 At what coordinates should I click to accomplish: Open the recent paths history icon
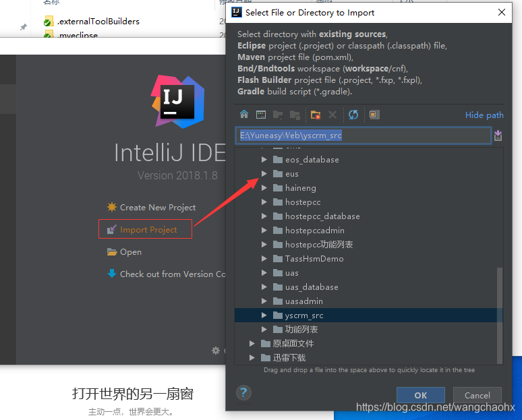click(x=498, y=136)
